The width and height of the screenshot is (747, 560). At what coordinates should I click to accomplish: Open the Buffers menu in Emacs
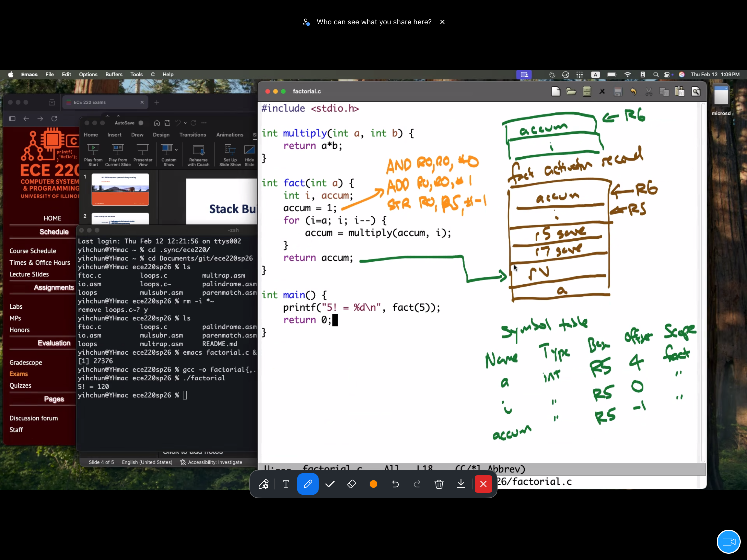[114, 74]
